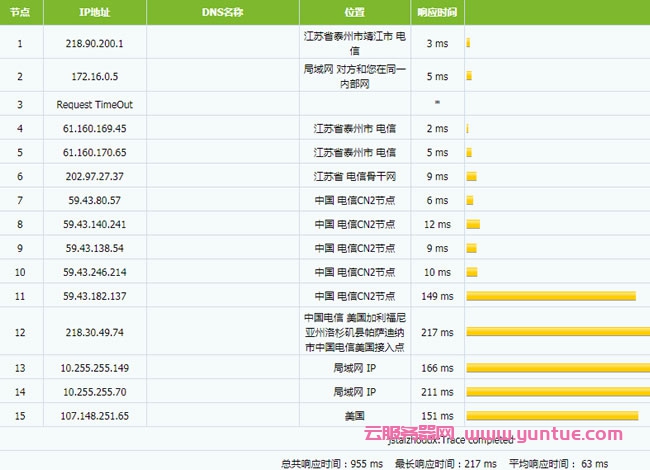Click the 149 ms response bar

click(551, 296)
